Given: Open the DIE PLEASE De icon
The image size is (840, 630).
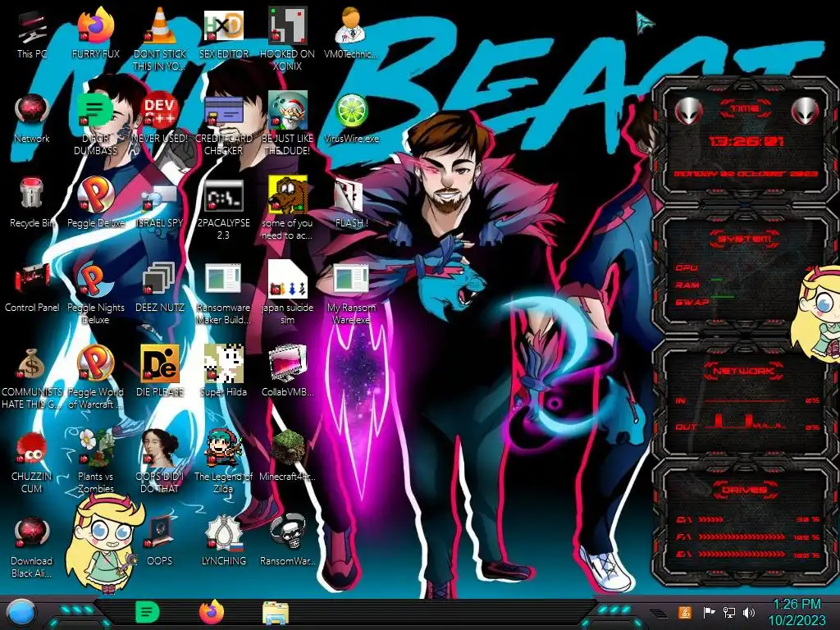Looking at the screenshot, I should 160,363.
